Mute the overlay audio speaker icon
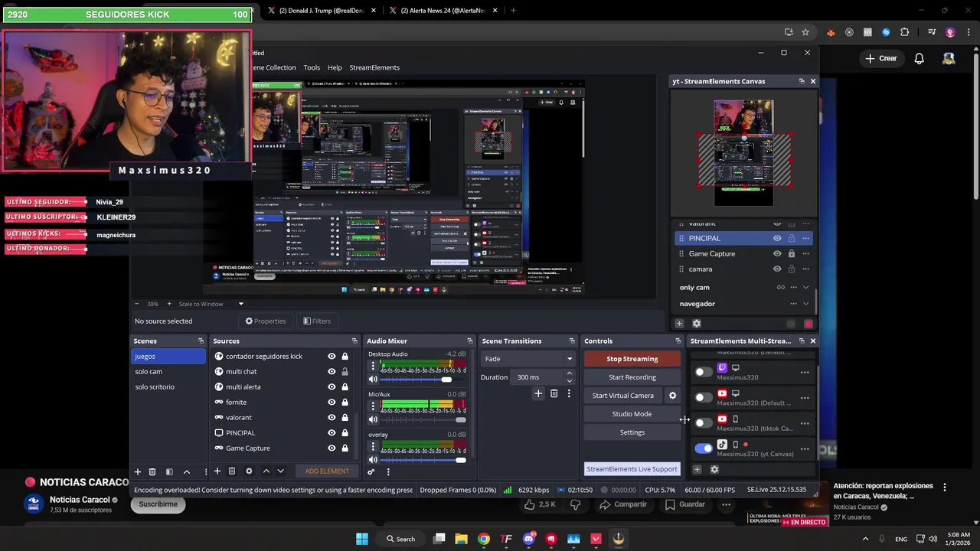Screen dimensions: 980x551 click(x=373, y=460)
